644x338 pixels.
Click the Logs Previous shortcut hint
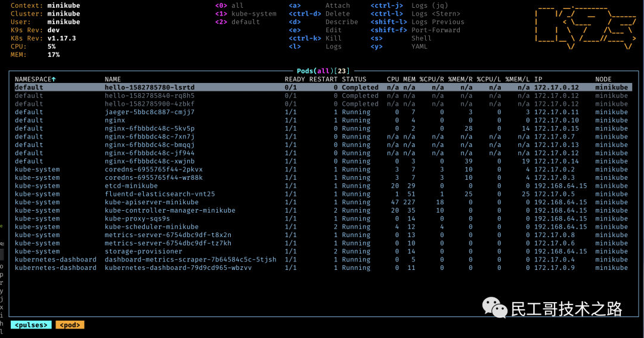tap(417, 21)
